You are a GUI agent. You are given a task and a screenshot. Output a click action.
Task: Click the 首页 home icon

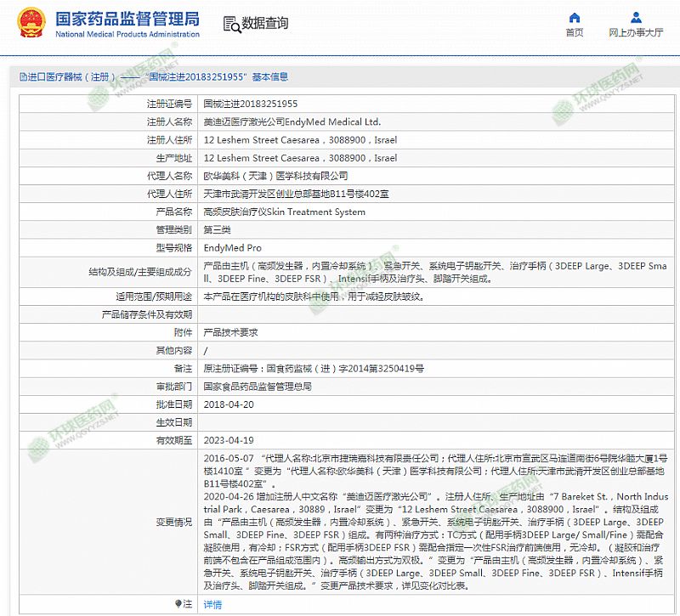click(575, 17)
